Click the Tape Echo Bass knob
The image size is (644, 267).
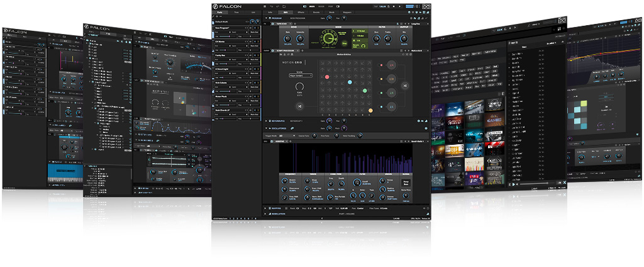pyautogui.click(x=376, y=38)
